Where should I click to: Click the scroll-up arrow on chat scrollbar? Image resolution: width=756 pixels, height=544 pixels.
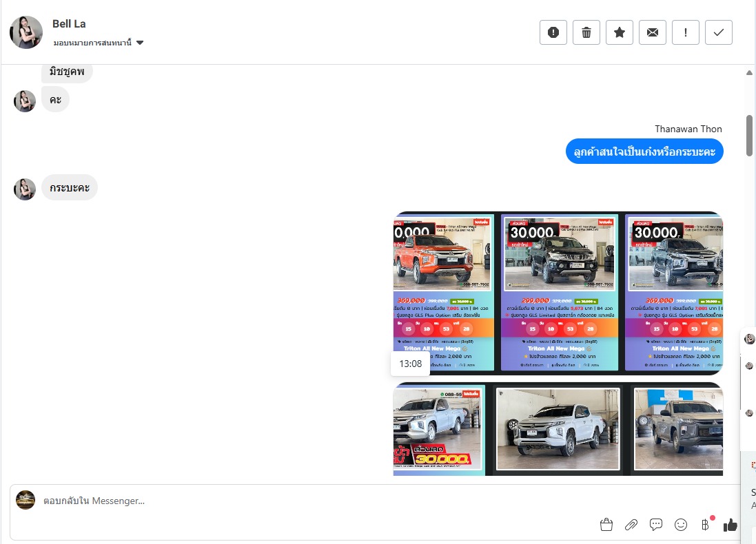(x=749, y=72)
